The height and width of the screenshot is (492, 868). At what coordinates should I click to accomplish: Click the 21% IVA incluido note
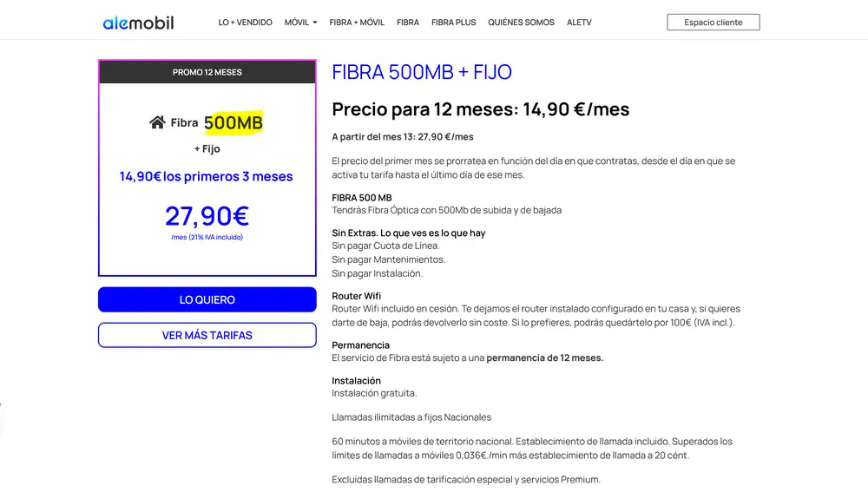point(207,237)
